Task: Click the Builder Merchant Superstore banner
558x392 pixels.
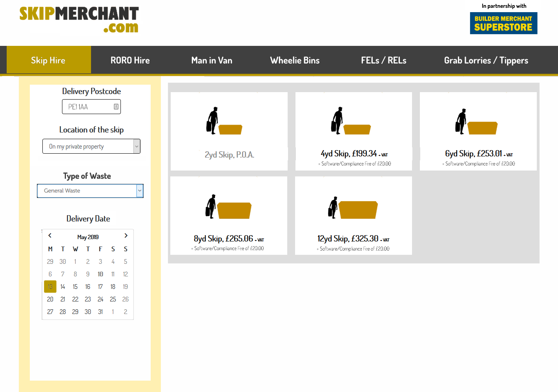Action: (503, 23)
